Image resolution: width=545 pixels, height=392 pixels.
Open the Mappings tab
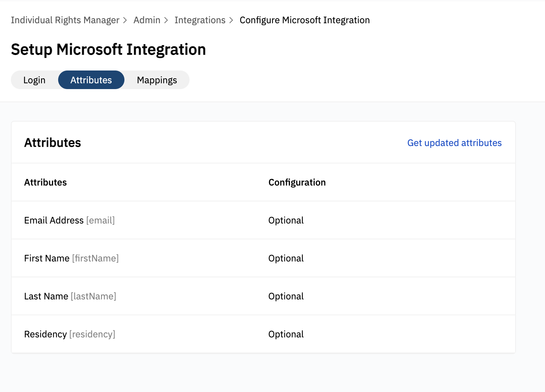(x=157, y=80)
